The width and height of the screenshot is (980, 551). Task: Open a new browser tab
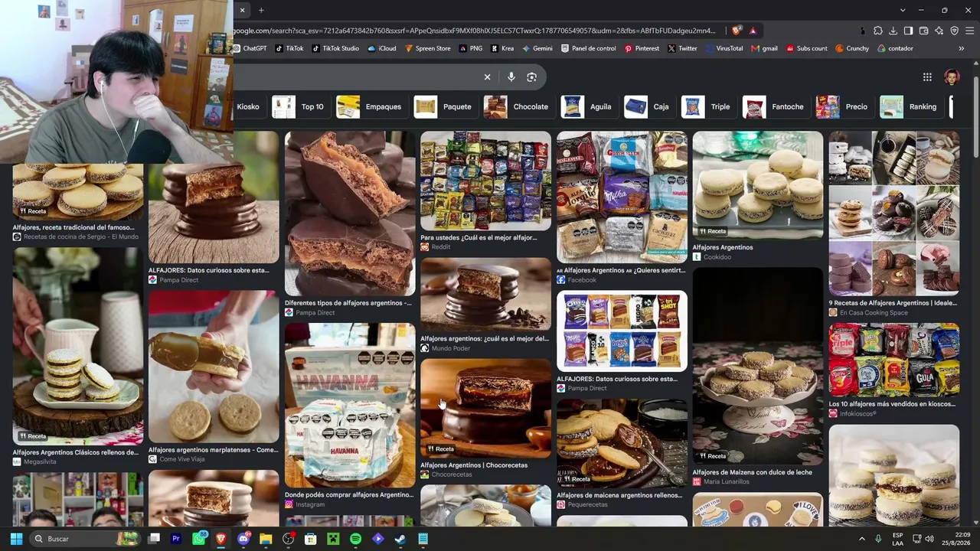[x=261, y=10]
